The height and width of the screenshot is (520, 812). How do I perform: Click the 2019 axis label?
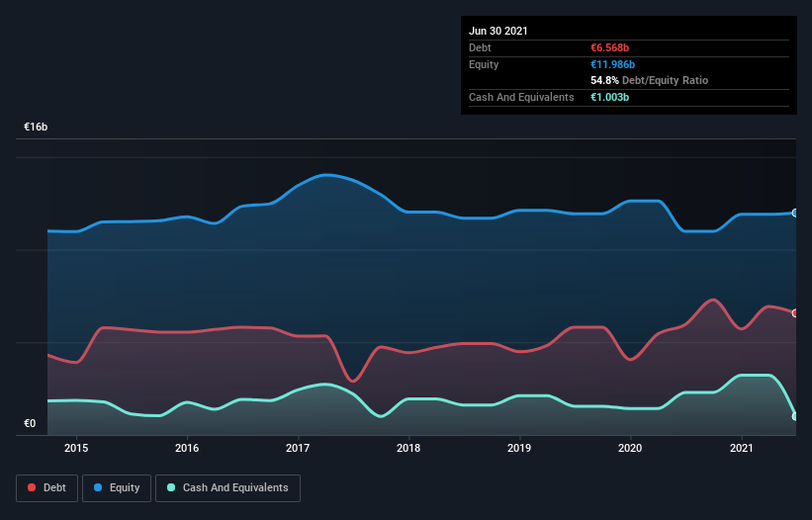click(519, 448)
